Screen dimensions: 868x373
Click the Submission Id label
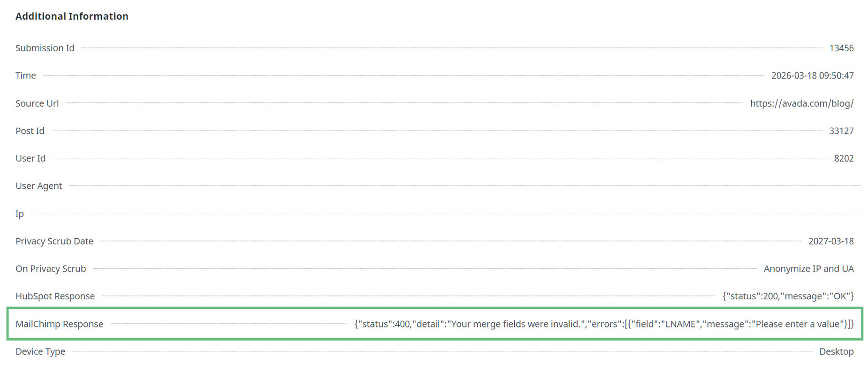pos(45,48)
